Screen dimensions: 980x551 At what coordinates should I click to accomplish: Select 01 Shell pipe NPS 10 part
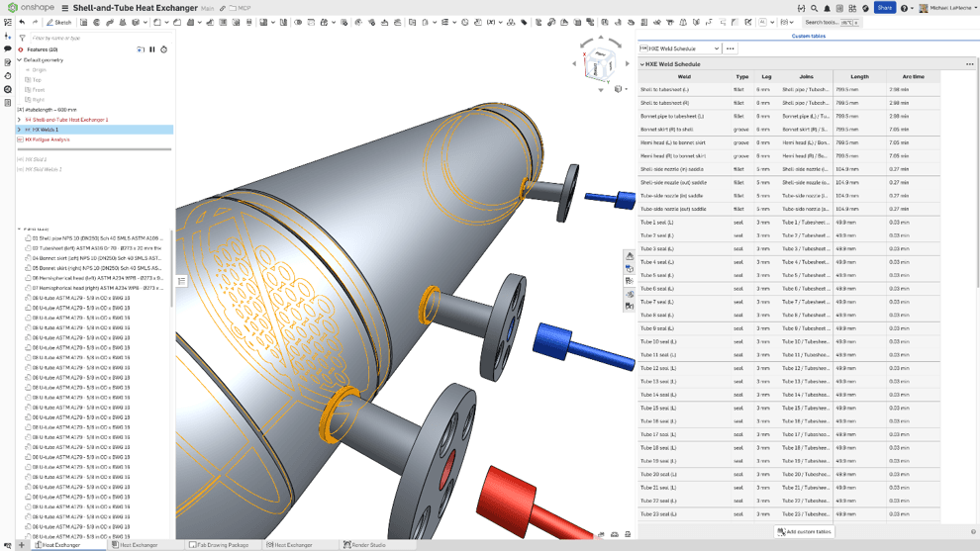[97, 238]
